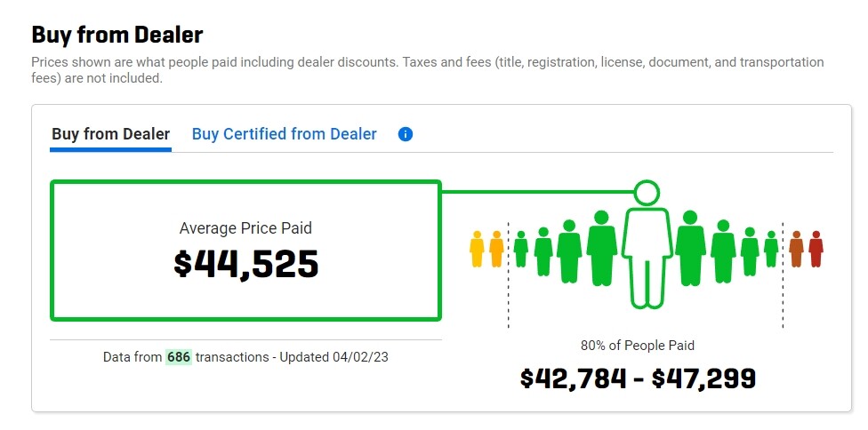Click the highlighted 686 transactions number
Viewport: 868px width, 430px height.
pyautogui.click(x=179, y=356)
